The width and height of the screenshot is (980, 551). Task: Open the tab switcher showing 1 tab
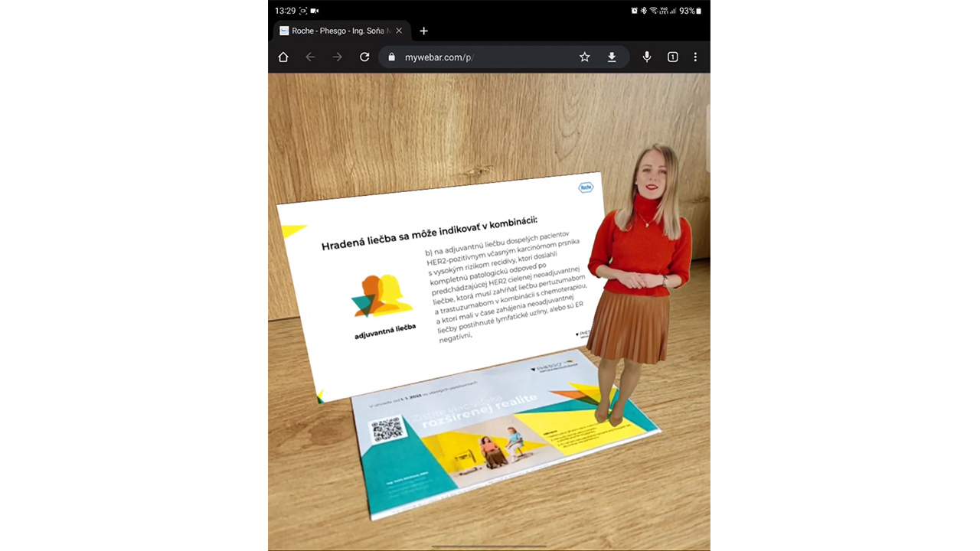(x=673, y=57)
